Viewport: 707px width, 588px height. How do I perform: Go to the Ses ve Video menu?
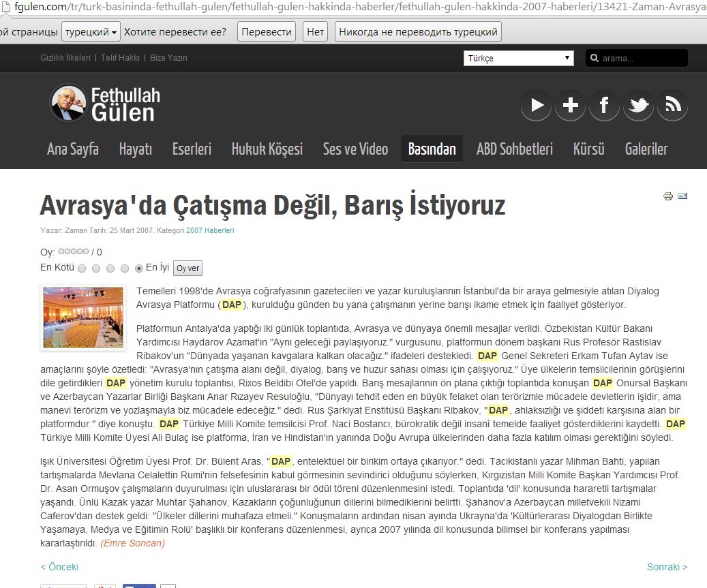pyautogui.click(x=355, y=149)
